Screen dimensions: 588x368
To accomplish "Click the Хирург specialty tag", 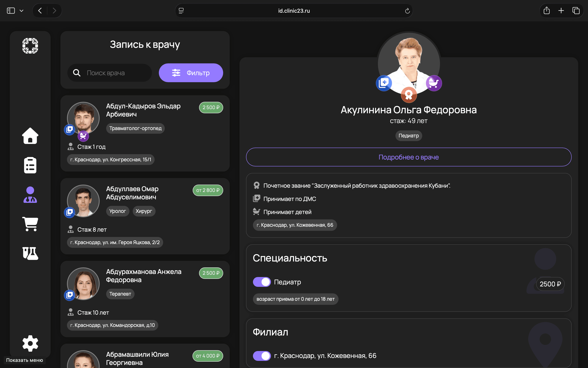I will click(144, 211).
